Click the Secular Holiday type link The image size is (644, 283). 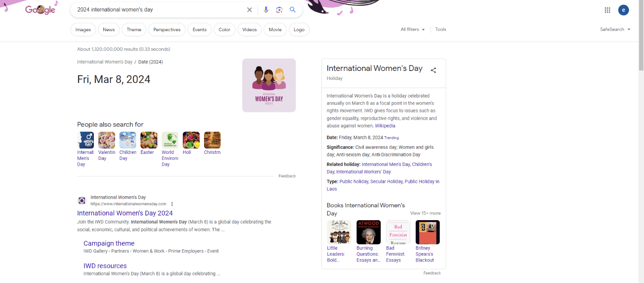[x=387, y=182]
